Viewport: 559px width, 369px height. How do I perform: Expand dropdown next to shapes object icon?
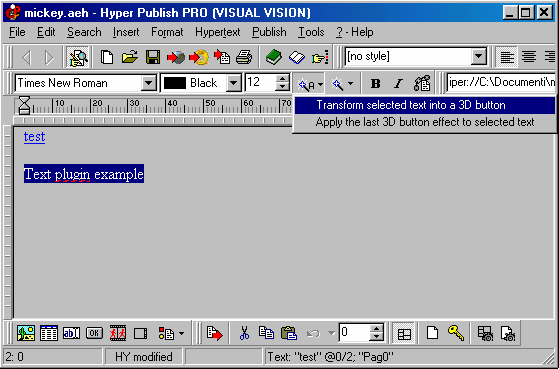(181, 334)
